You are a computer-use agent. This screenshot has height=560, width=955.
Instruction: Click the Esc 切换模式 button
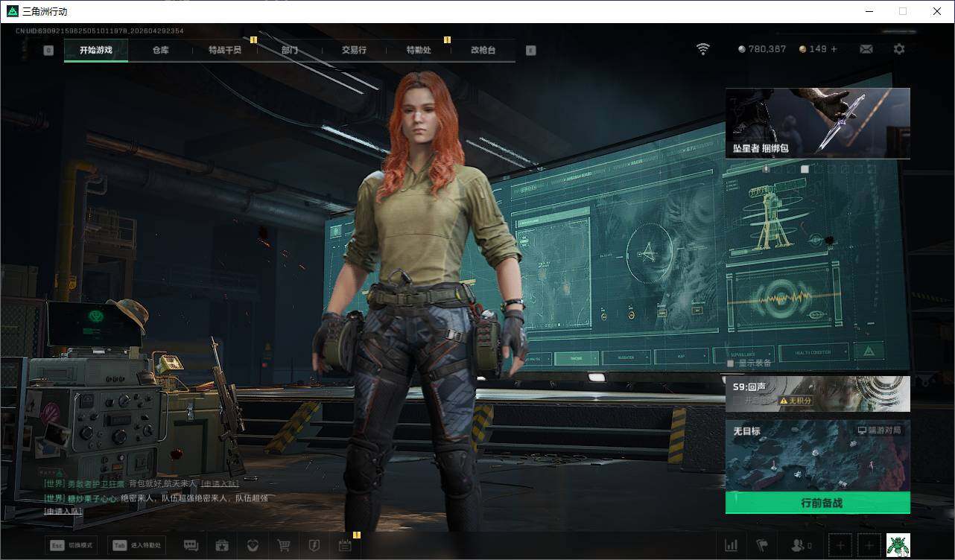coord(71,546)
